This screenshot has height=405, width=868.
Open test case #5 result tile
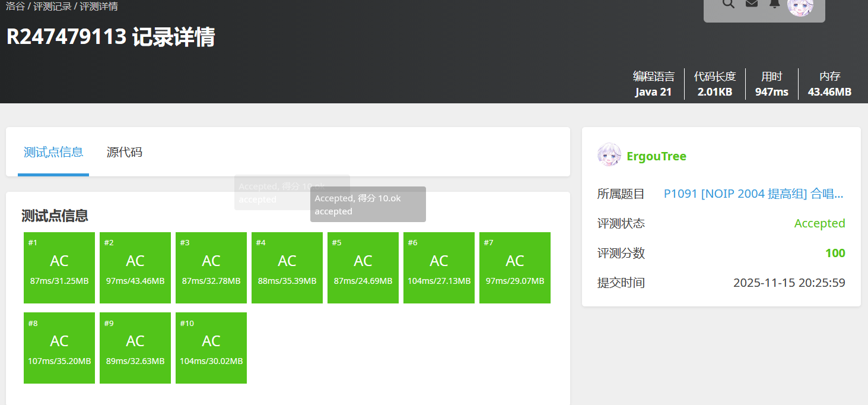coord(363,268)
